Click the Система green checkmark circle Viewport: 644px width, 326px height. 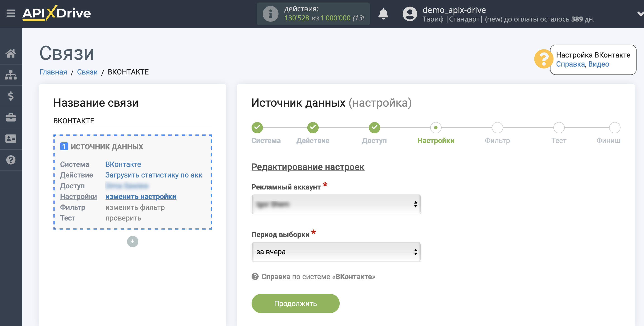click(257, 127)
